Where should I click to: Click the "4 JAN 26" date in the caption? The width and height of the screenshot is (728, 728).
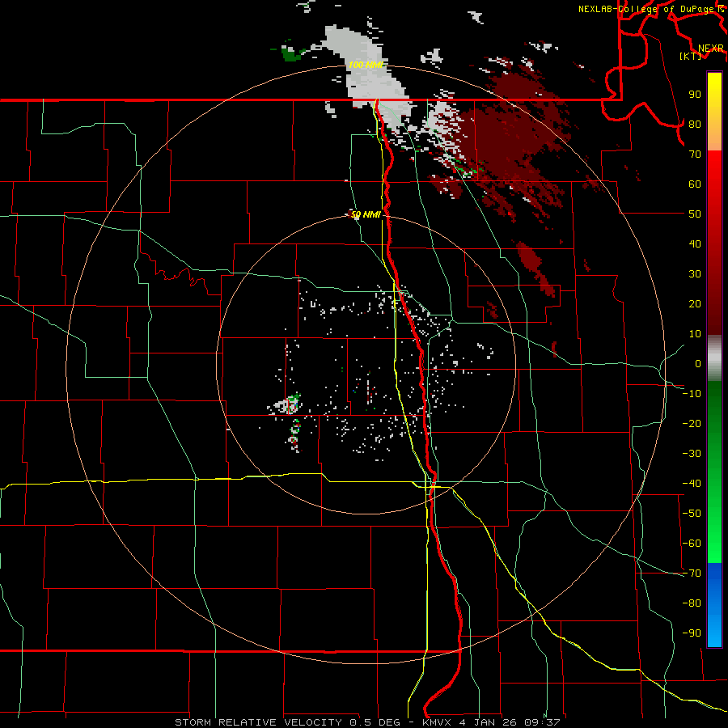[x=488, y=722]
